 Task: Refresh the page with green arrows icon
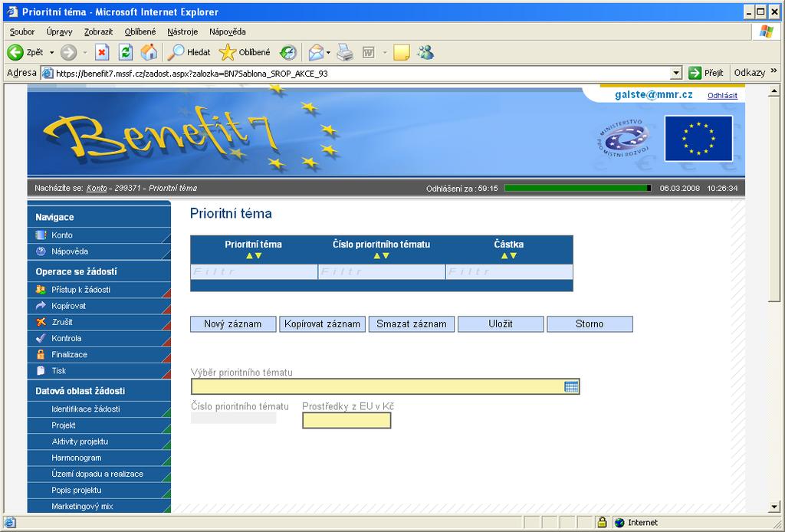point(126,52)
